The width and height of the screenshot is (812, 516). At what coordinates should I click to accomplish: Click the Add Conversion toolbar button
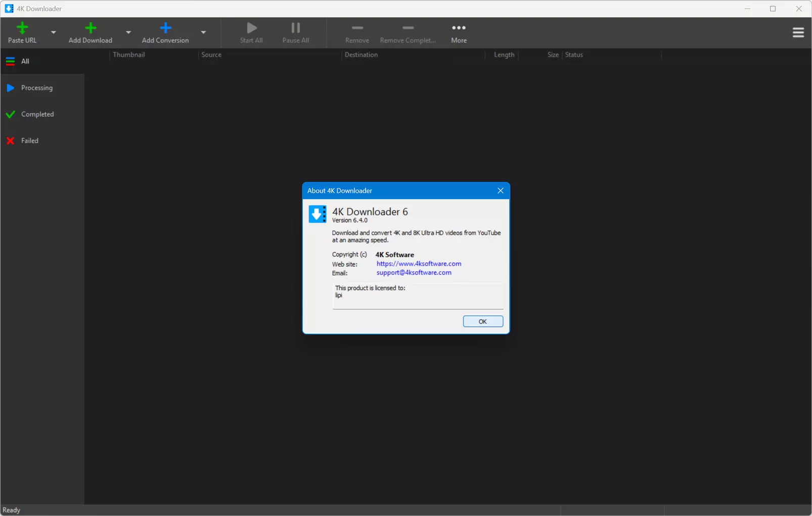click(x=165, y=33)
